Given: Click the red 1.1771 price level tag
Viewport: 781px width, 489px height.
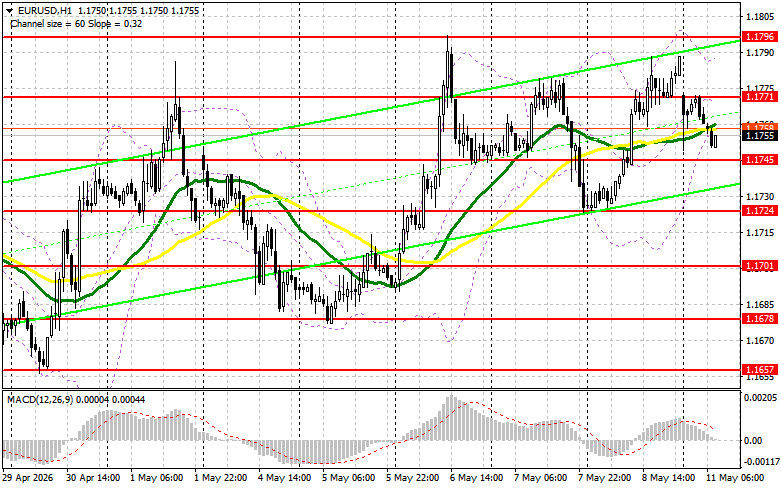Looking at the screenshot, I should pyautogui.click(x=761, y=97).
